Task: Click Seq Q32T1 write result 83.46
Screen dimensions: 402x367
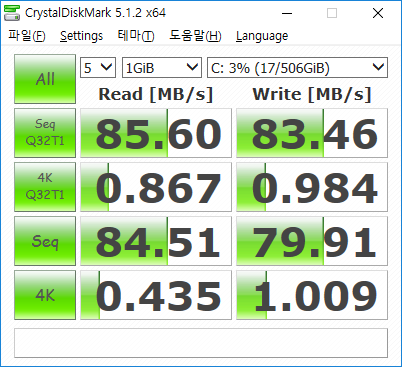Action: click(x=312, y=133)
